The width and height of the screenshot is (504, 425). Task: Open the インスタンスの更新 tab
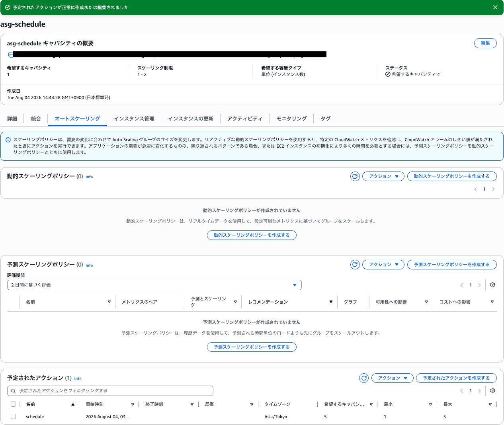(191, 119)
